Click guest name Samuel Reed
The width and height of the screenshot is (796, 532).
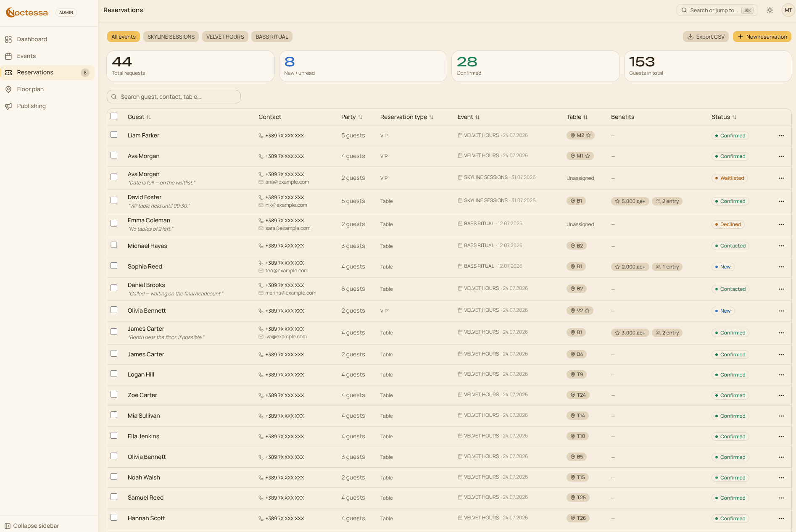[x=145, y=498]
